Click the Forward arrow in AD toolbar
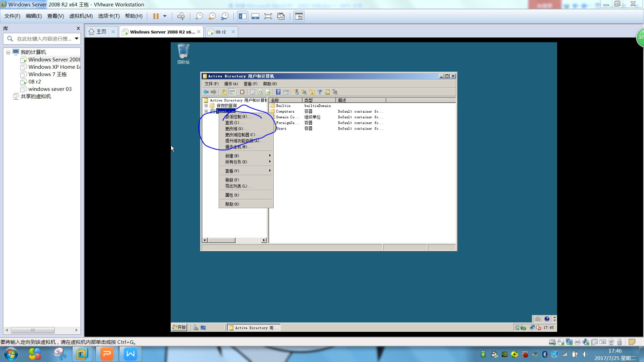This screenshot has width=644, height=362. coord(214,92)
